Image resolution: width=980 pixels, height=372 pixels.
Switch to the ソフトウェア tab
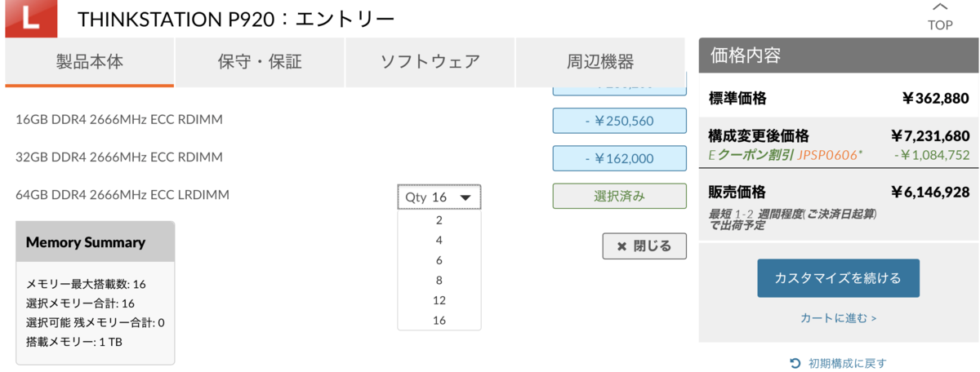point(430,62)
